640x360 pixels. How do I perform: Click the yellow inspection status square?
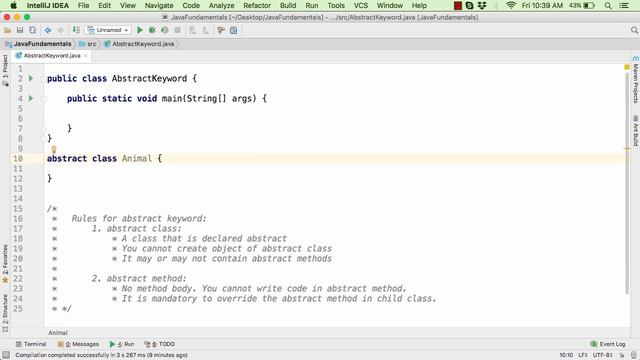click(x=627, y=67)
